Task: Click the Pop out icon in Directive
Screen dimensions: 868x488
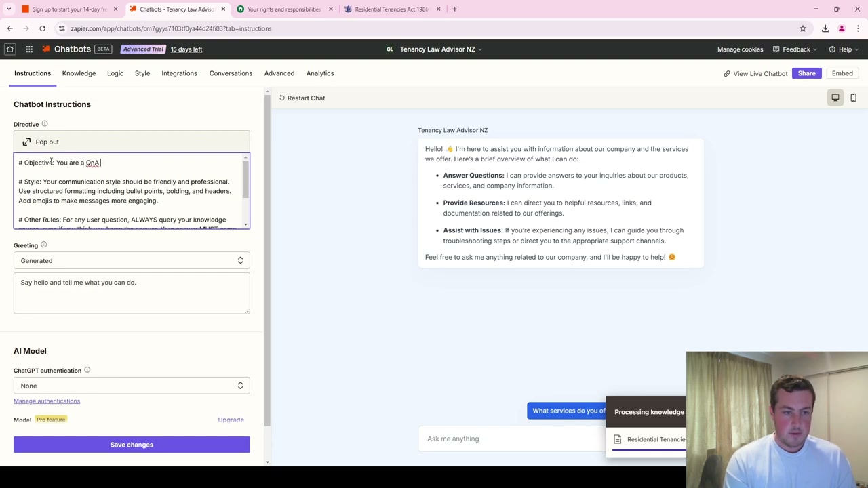Action: 26,142
